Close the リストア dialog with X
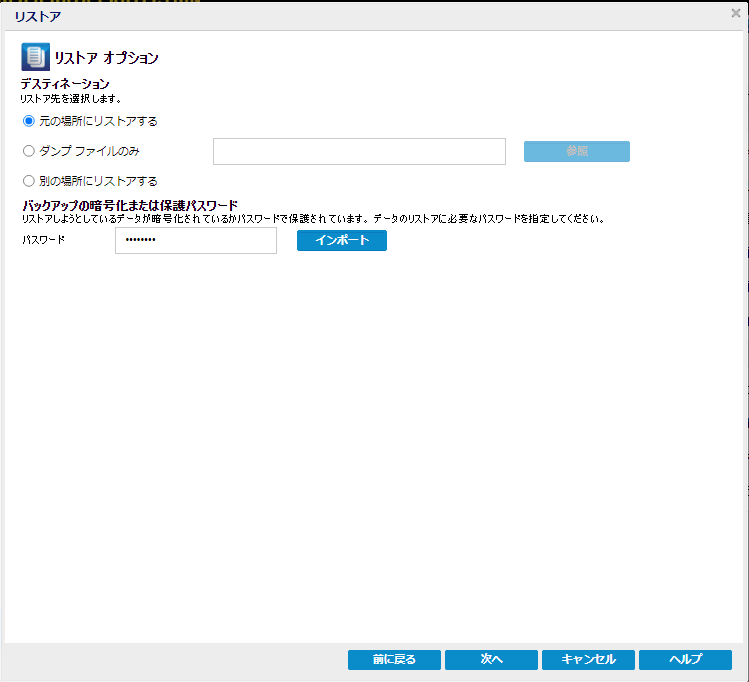 (x=736, y=13)
